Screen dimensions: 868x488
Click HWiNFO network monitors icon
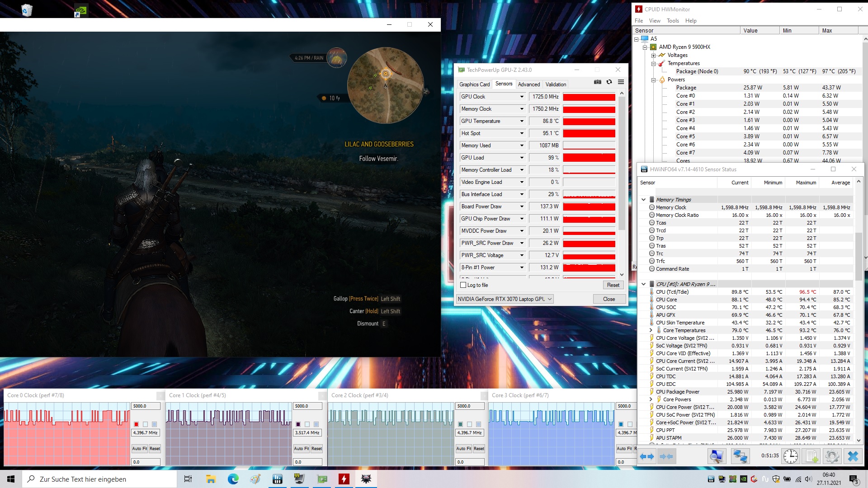click(x=740, y=456)
